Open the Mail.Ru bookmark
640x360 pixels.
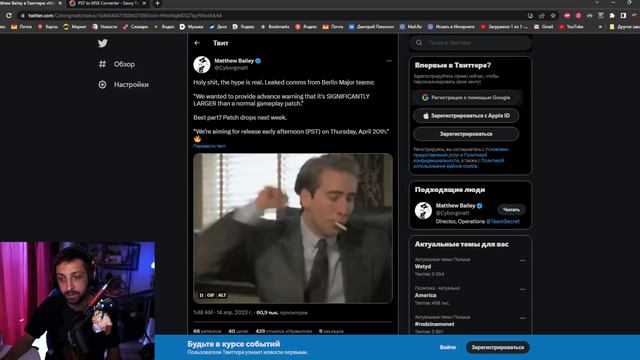[x=411, y=27]
